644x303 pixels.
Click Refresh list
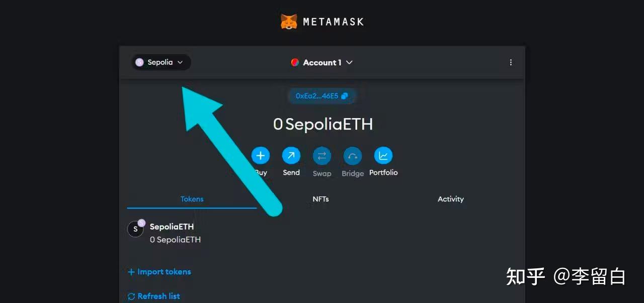pyautogui.click(x=158, y=296)
